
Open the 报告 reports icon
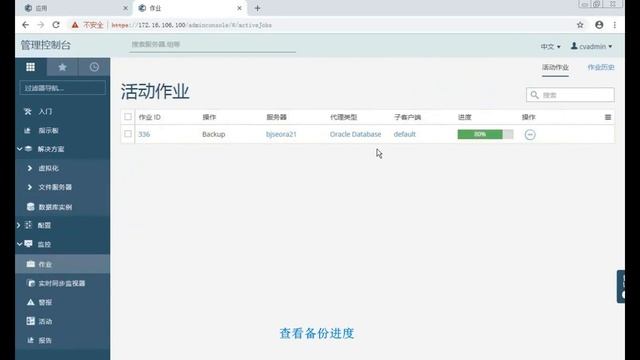pos(30,340)
